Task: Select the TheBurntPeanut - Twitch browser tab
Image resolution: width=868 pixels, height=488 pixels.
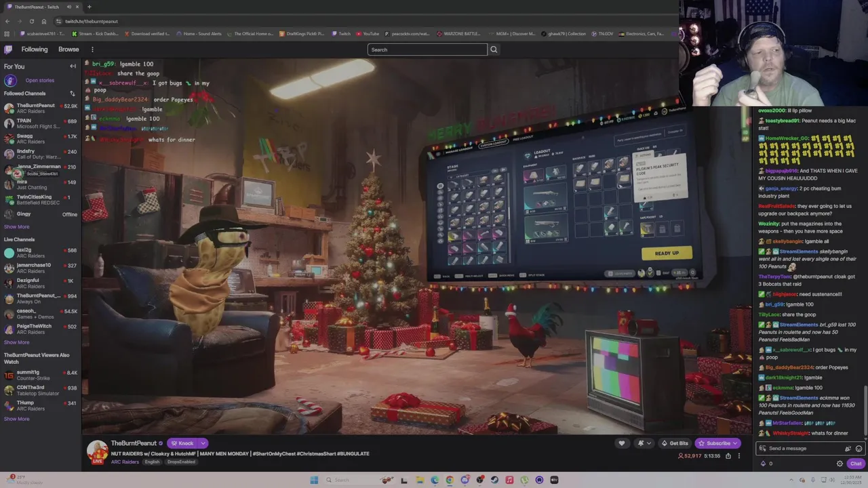Action: [42, 7]
